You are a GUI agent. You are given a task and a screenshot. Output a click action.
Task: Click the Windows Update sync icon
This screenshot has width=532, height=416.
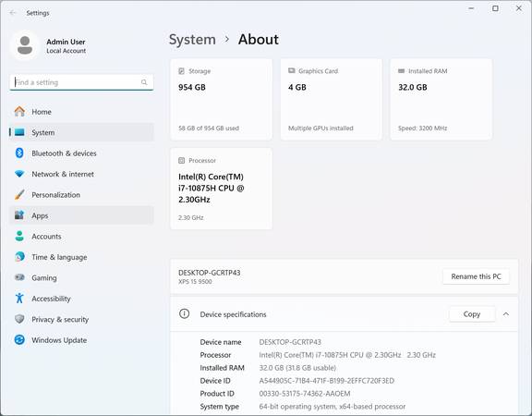pos(19,339)
